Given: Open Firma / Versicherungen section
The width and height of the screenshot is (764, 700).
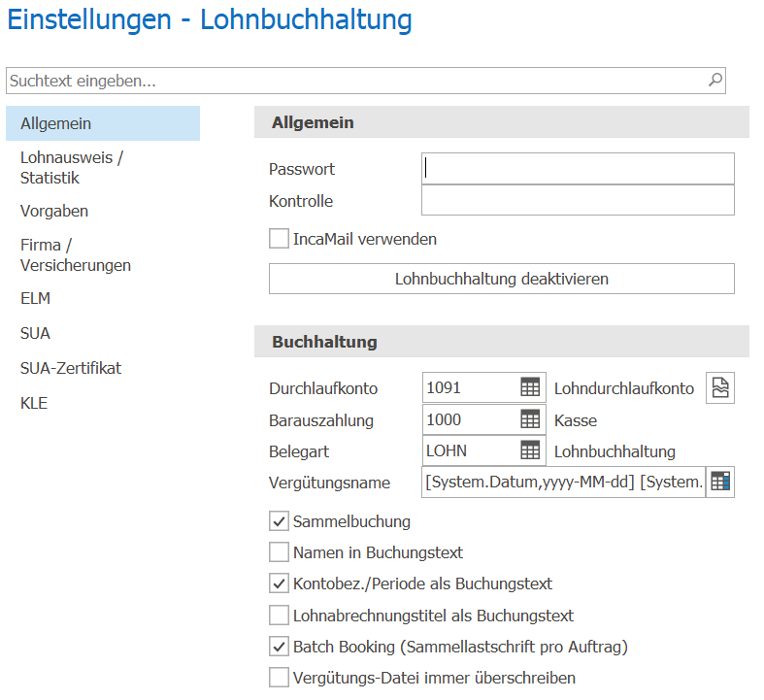Looking at the screenshot, I should pos(76,254).
